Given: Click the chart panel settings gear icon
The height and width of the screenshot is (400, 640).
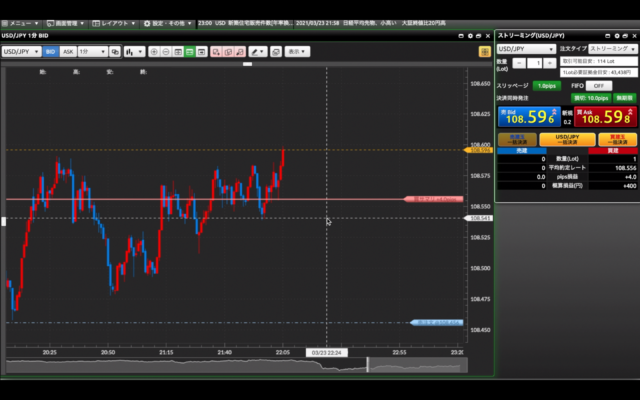Looking at the screenshot, I should pos(470,36).
